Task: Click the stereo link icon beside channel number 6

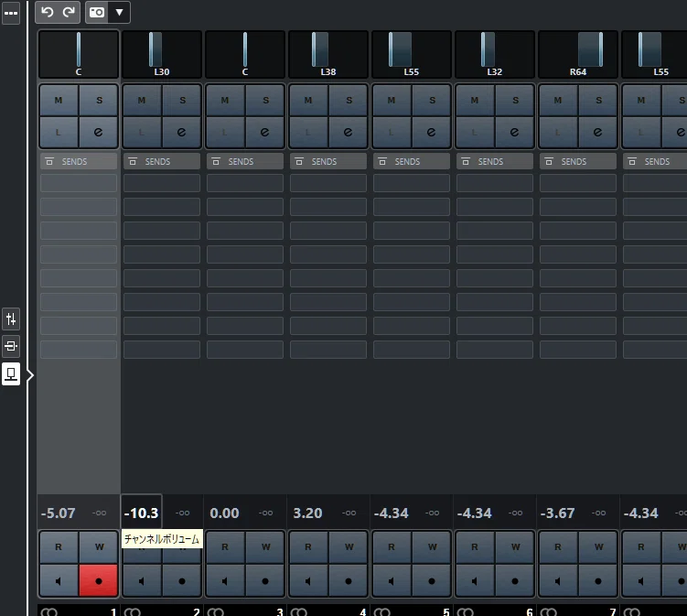Action: tap(465, 611)
